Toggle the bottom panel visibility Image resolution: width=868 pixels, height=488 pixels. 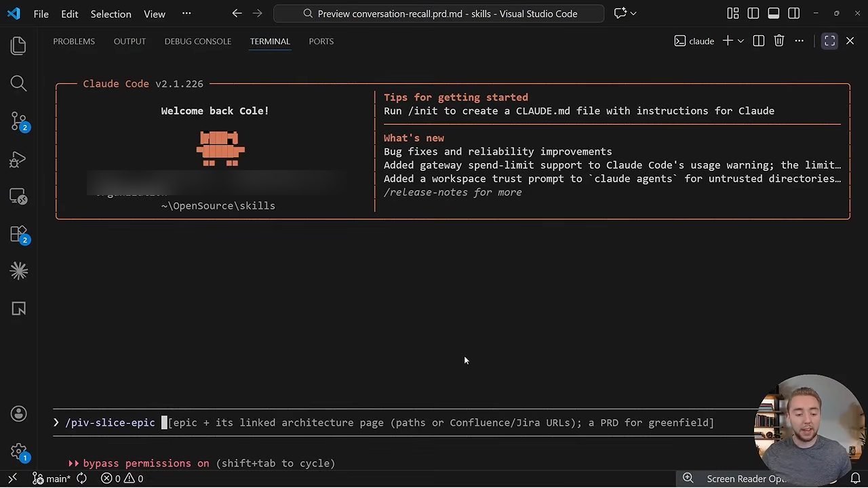[x=774, y=14]
